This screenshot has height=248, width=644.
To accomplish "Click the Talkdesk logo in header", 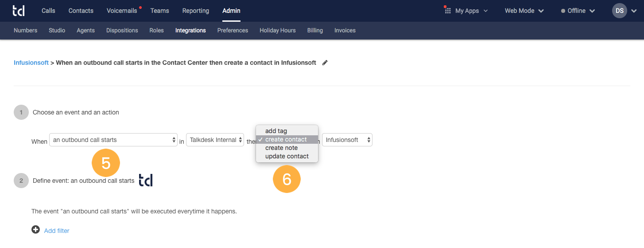I will coord(19,11).
